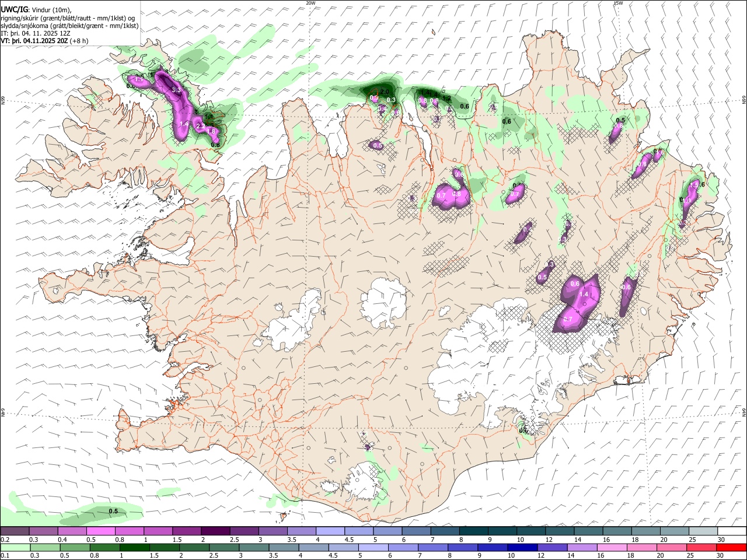Click the 0.2–0.3 greyish-purple snow legend swatch
The width and height of the screenshot is (747, 560).
(x=15, y=531)
